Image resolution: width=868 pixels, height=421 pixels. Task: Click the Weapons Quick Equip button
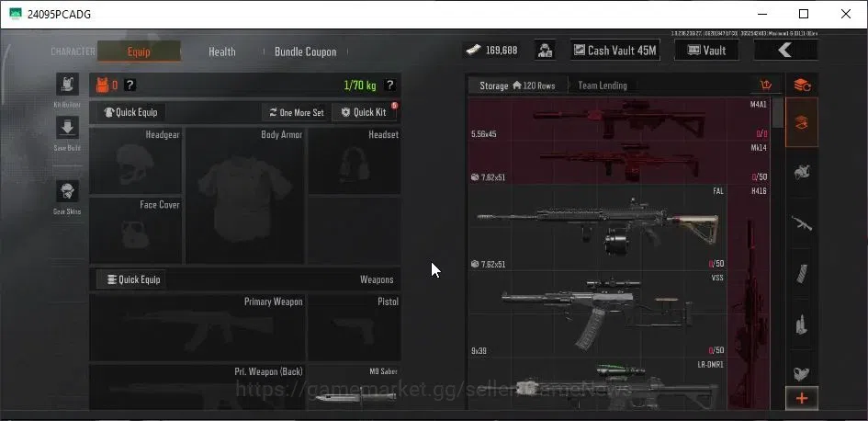click(131, 279)
